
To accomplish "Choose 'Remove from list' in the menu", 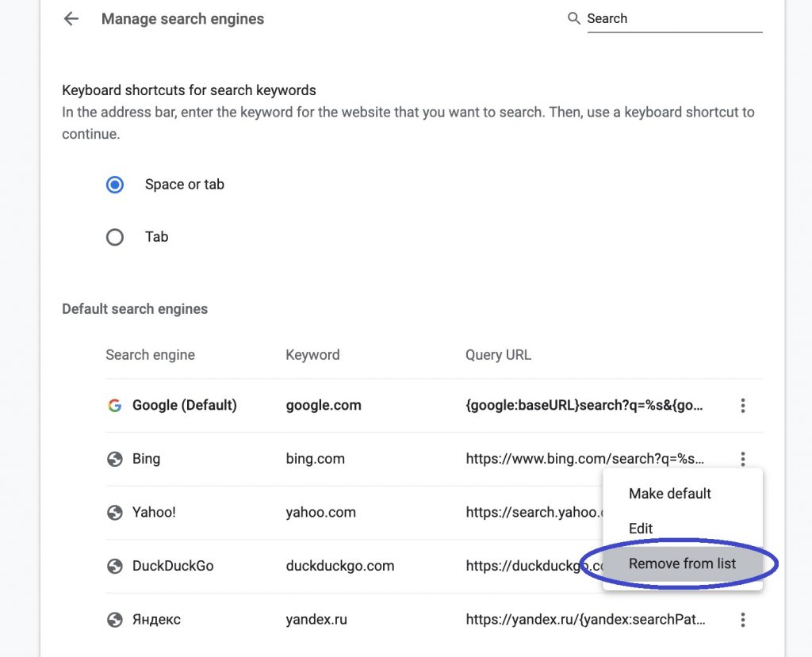I will tap(683, 563).
